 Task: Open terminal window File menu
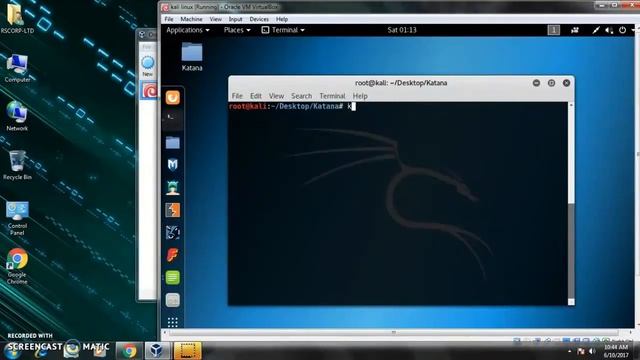(237, 96)
